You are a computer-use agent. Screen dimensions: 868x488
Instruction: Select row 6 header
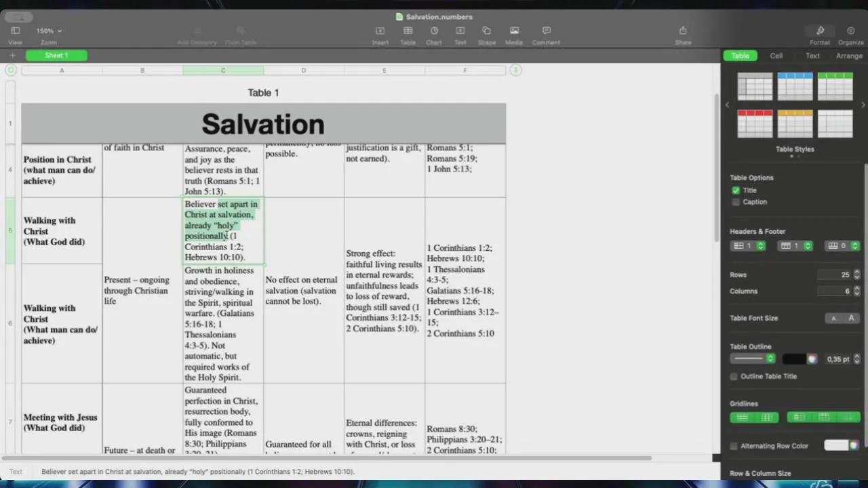coord(10,323)
